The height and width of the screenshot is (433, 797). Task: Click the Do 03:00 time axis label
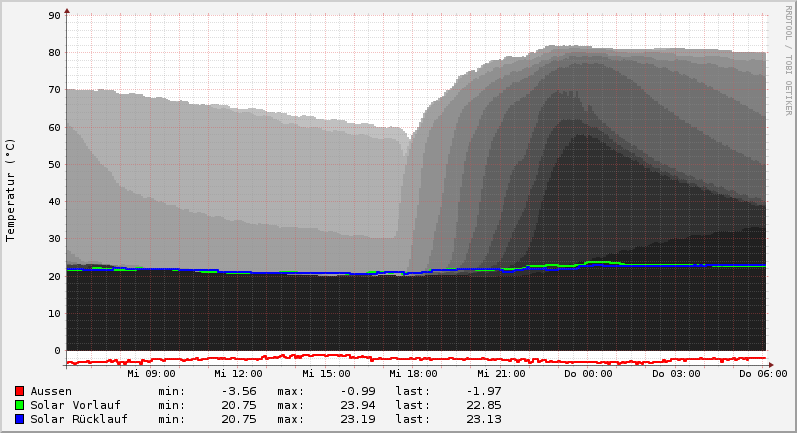[x=676, y=374]
